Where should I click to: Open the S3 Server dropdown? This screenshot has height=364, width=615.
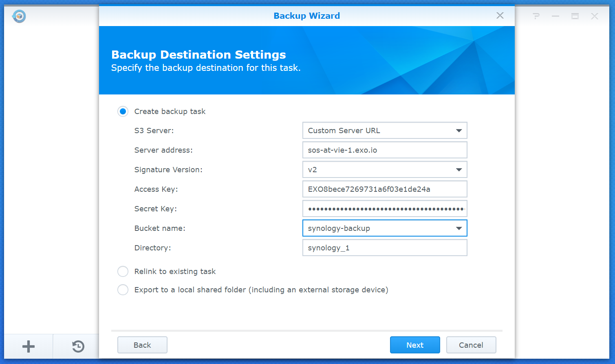[x=384, y=131]
